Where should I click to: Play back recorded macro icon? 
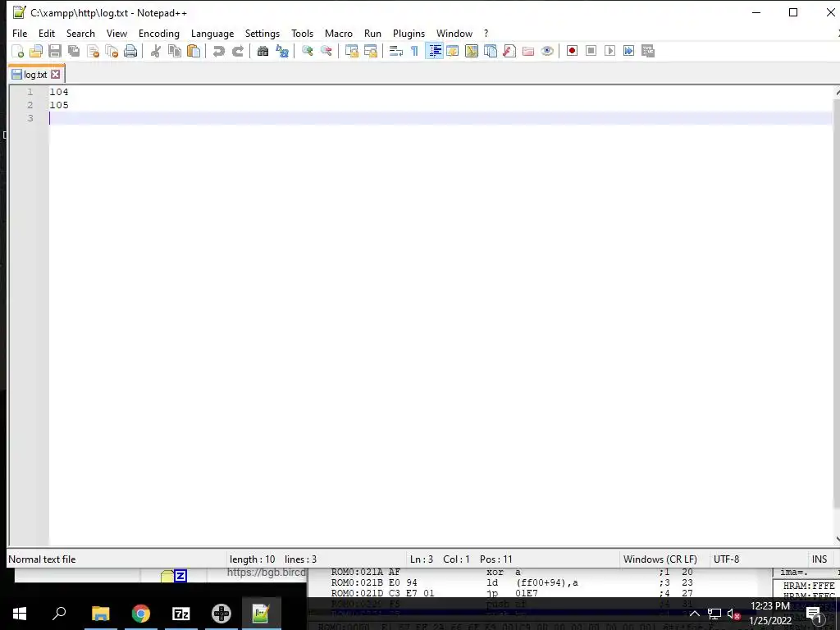point(609,51)
